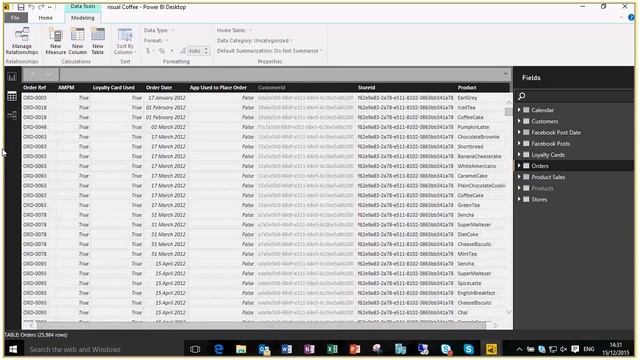Create a New Measure
The image size is (640, 360).
coord(56,41)
